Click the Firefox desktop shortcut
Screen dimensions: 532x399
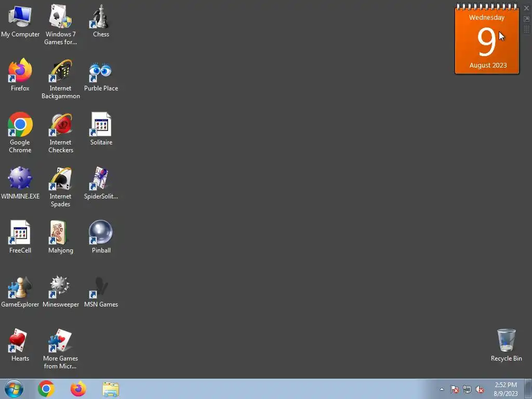point(20,75)
